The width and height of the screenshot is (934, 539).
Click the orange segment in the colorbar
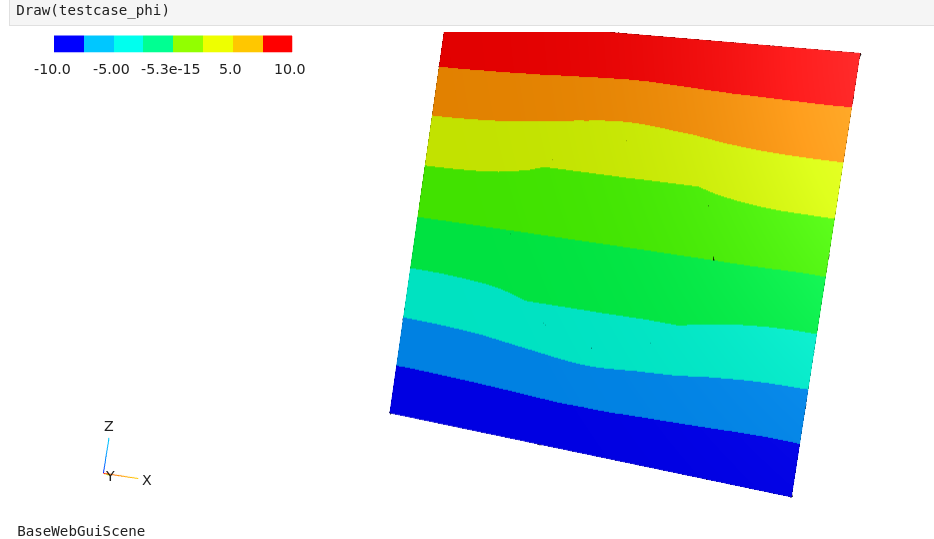pos(248,44)
